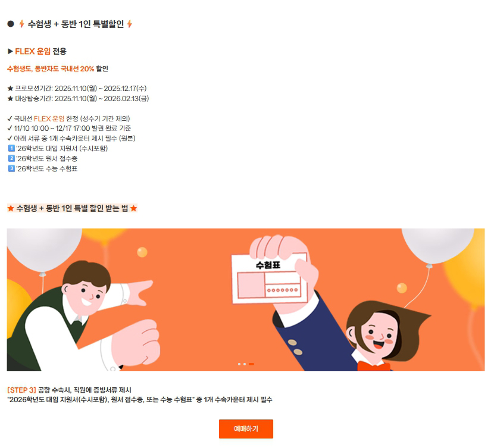The width and height of the screenshot is (491, 448).
Task: Click the orange star before 수험생 + 동반 1인 특별 할인 받는 법
Action: [11, 208]
